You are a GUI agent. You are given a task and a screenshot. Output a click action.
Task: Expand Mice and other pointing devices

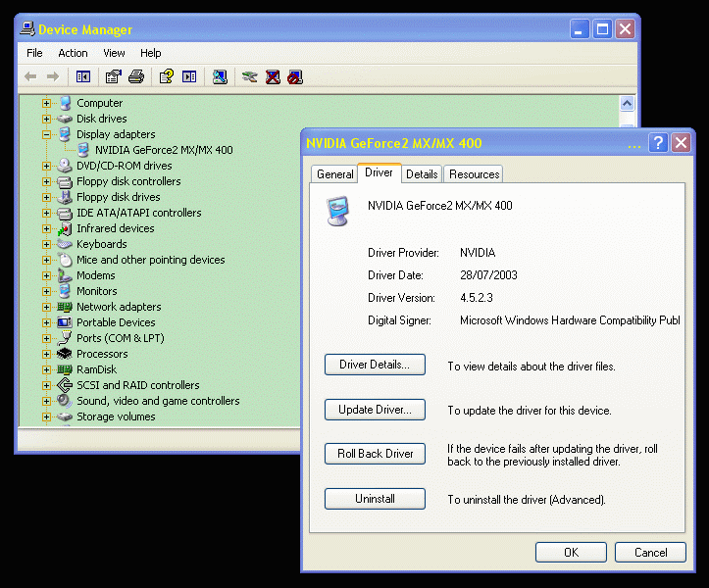46,260
